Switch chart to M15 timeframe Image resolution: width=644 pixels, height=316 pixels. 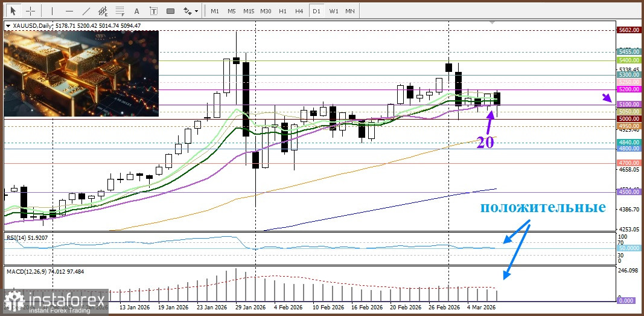click(x=249, y=11)
